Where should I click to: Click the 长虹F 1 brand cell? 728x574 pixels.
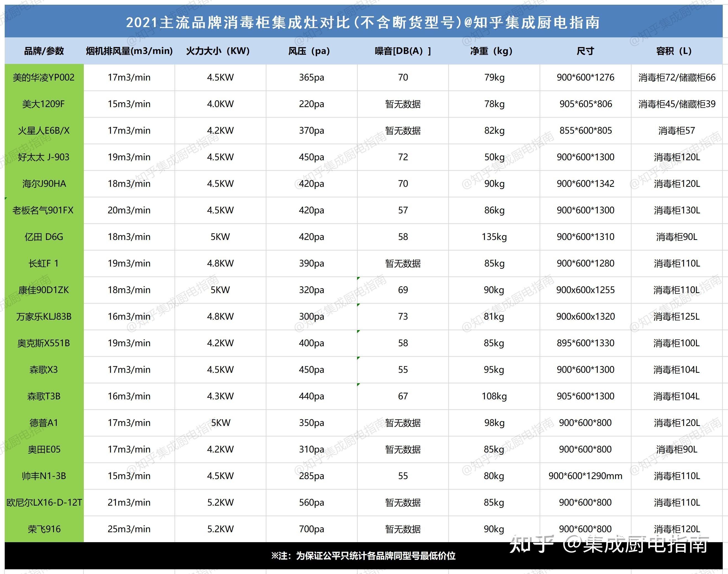pyautogui.click(x=44, y=263)
